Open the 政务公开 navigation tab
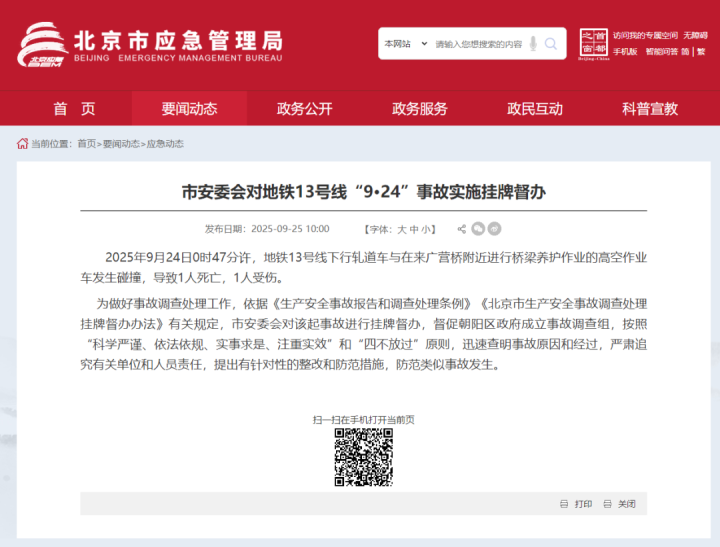The image size is (720, 547). click(304, 109)
